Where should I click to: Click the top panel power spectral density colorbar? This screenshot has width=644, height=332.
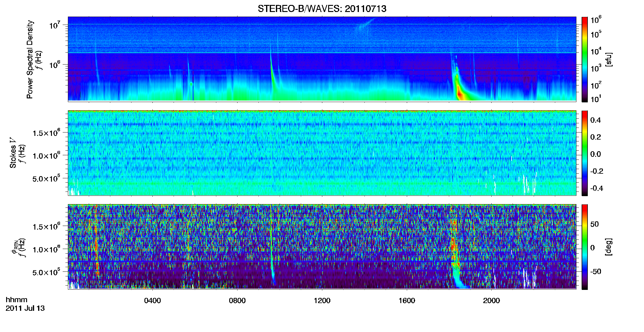(585, 59)
